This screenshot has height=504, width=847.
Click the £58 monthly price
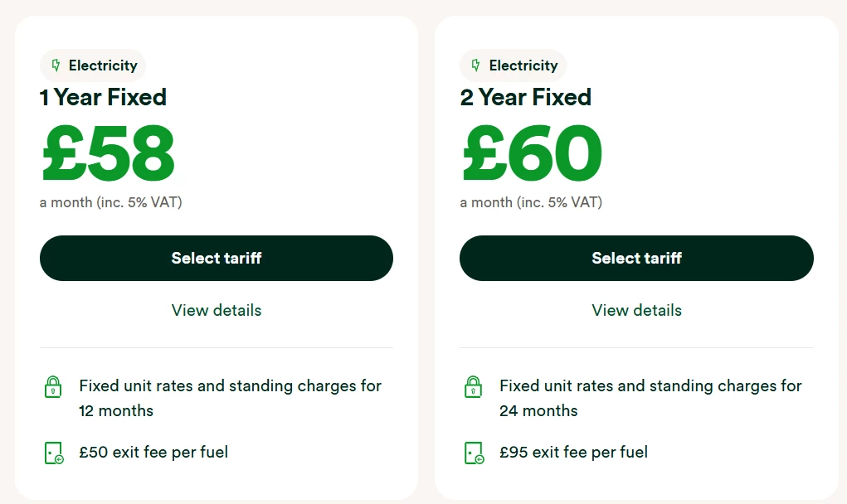point(108,154)
